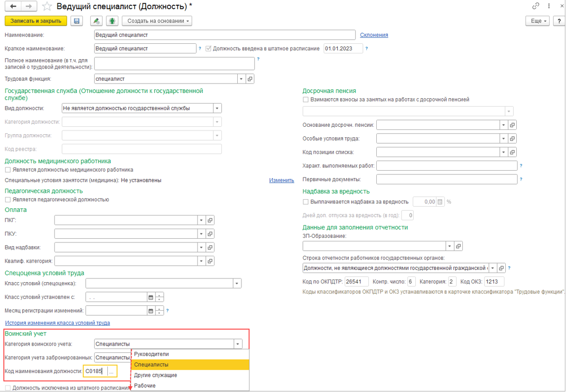Select Руководители from the dropdown list

[152, 354]
